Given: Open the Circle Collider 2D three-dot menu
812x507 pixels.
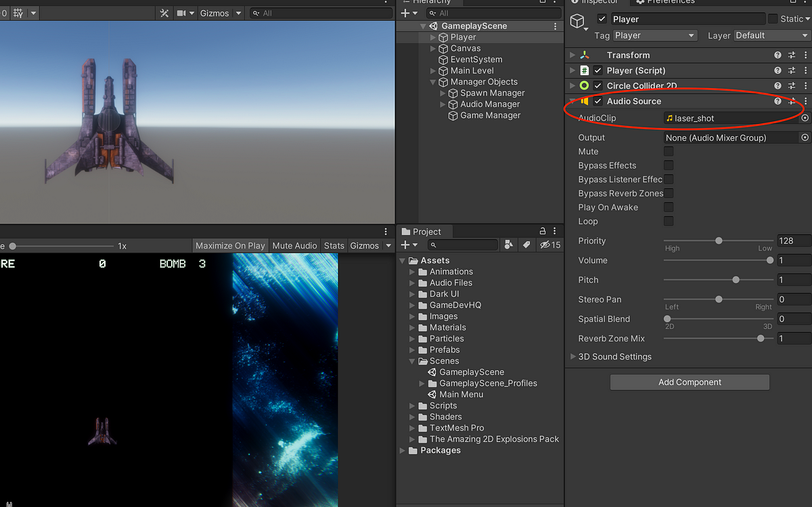Looking at the screenshot, I should 805,86.
